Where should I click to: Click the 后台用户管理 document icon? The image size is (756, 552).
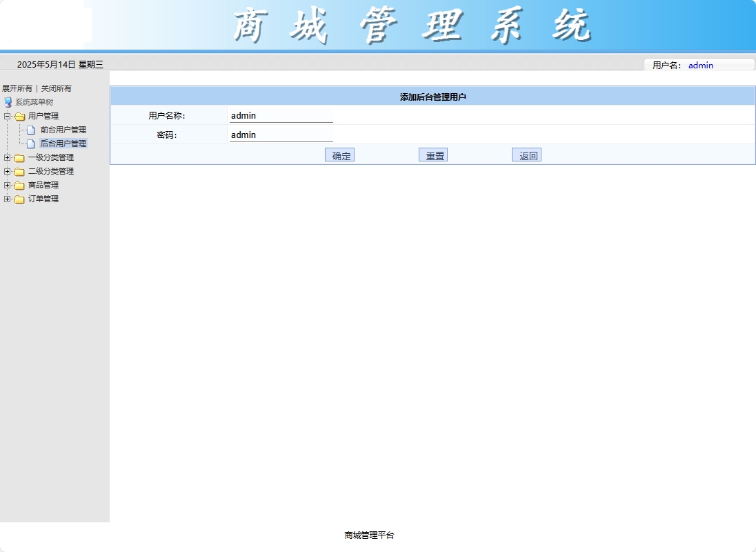30,144
